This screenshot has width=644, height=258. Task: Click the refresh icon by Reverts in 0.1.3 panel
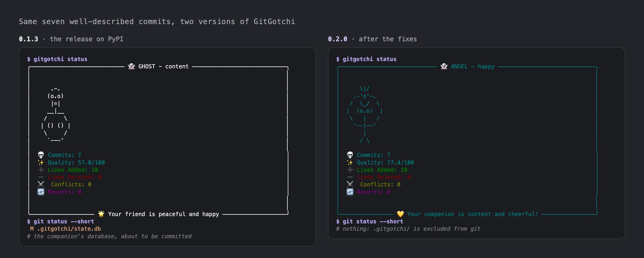(41, 192)
